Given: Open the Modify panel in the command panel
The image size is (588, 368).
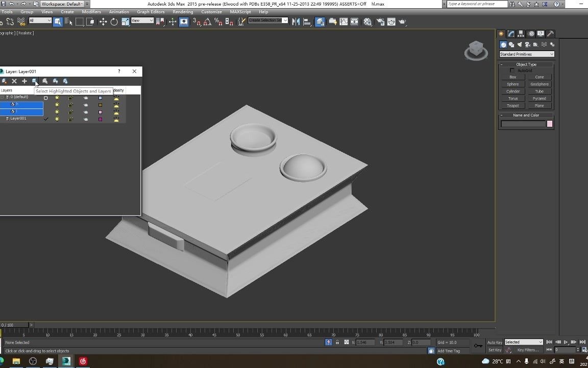Looking at the screenshot, I should pos(511,33).
